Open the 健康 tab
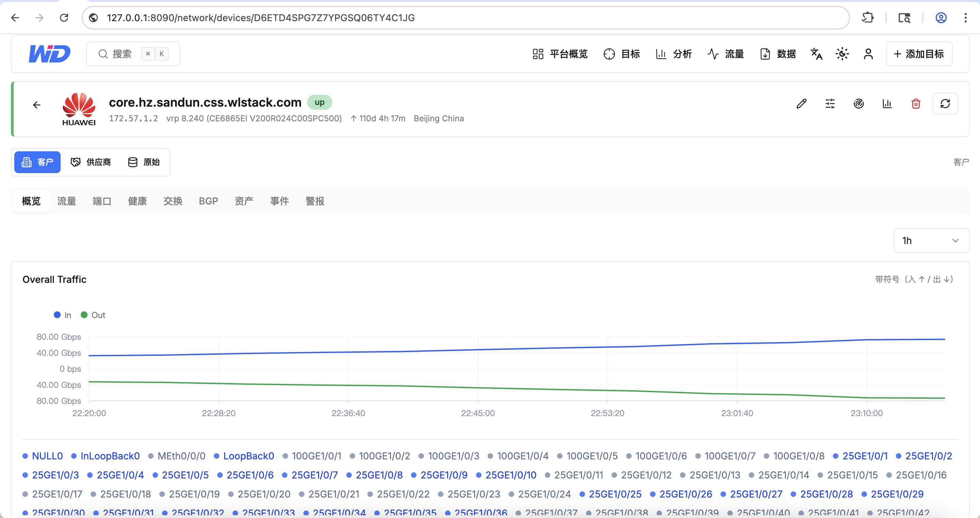 [x=137, y=201]
